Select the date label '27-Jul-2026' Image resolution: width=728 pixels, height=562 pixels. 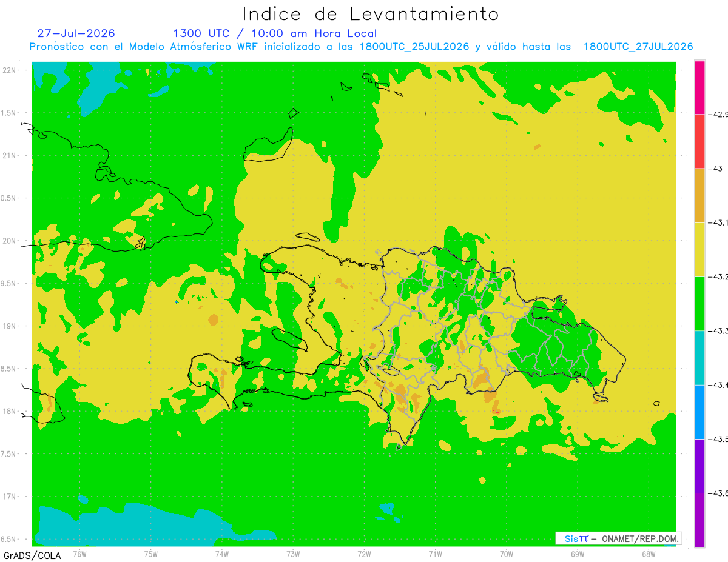tap(76, 33)
